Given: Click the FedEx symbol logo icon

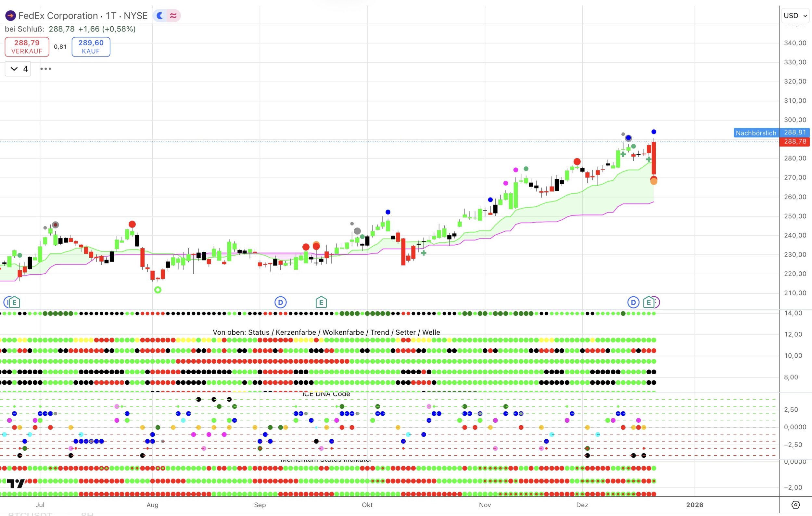Looking at the screenshot, I should point(10,16).
